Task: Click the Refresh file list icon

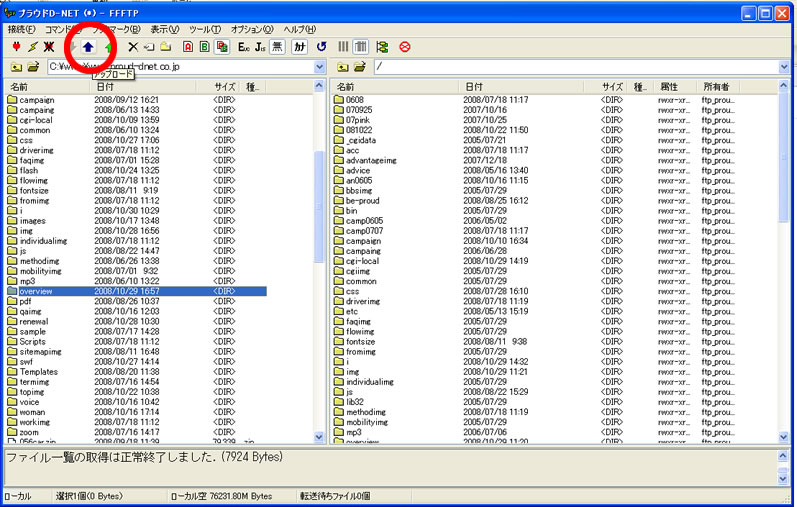Action: tap(321, 47)
